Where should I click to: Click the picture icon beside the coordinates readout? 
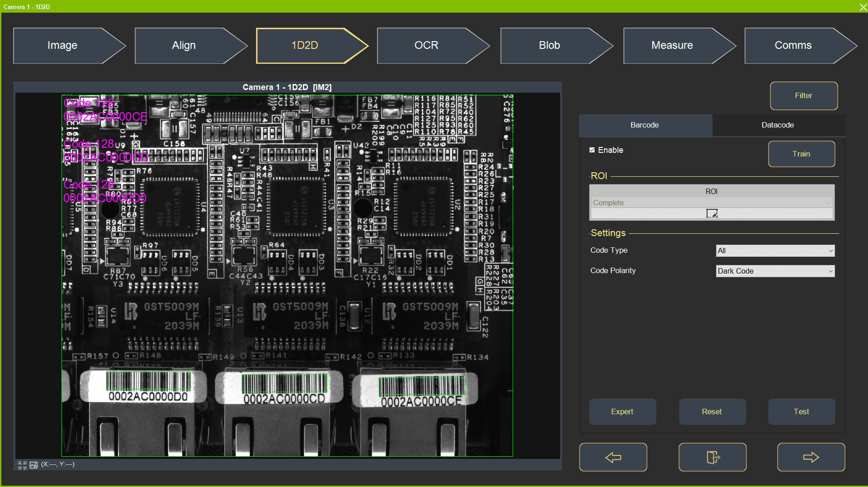(x=33, y=465)
